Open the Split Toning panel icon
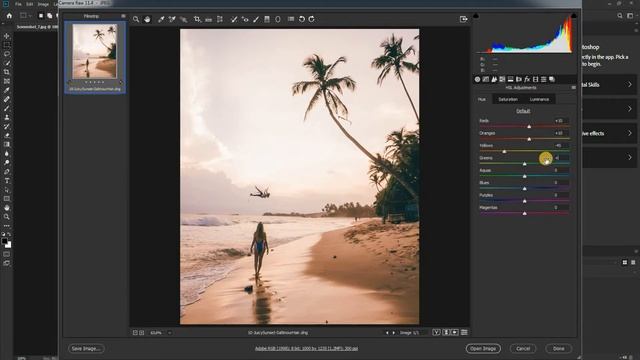The height and width of the screenshot is (360, 640). 510,79
